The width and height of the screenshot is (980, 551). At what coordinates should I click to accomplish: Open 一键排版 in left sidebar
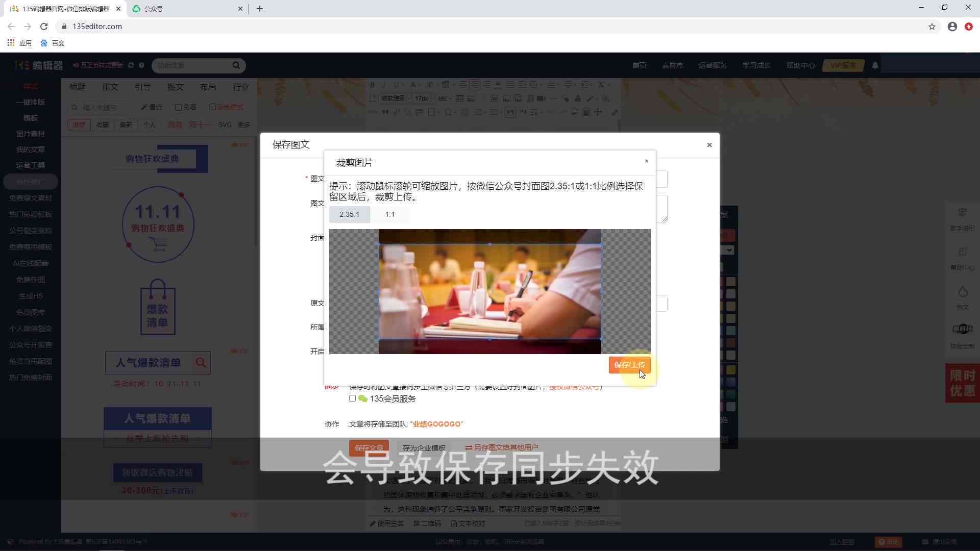pyautogui.click(x=31, y=102)
